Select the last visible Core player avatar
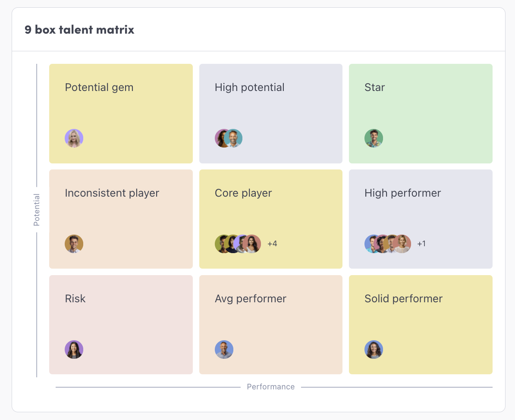Viewport: 515px width, 420px height. pos(252,244)
